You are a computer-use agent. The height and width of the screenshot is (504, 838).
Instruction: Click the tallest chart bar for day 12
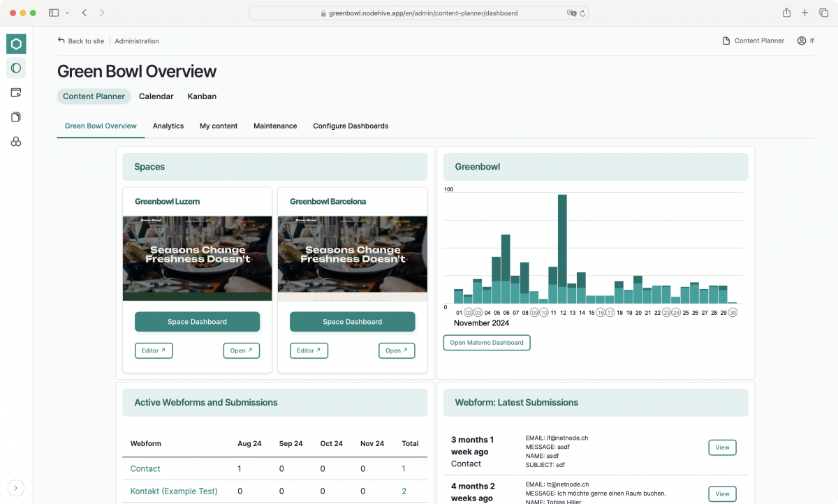click(562, 249)
